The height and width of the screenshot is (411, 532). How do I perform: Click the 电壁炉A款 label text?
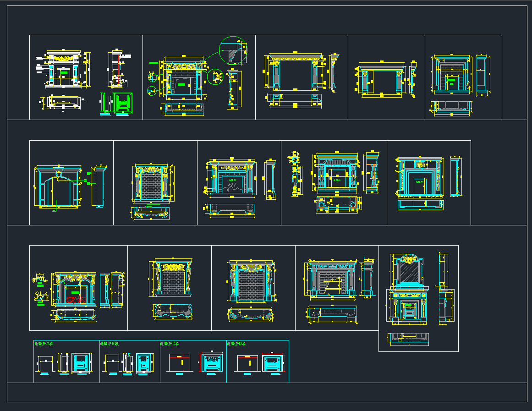pyautogui.click(x=44, y=344)
